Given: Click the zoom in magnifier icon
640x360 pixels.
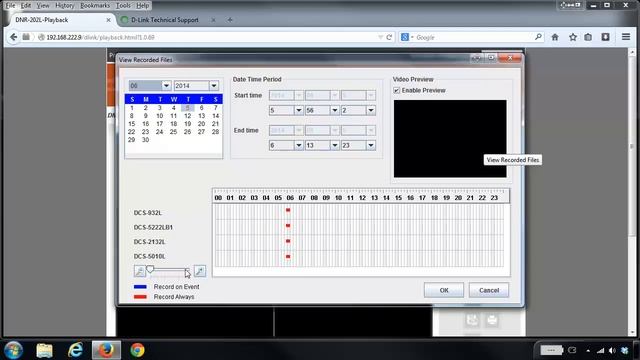Looking at the screenshot, I should (x=200, y=271).
